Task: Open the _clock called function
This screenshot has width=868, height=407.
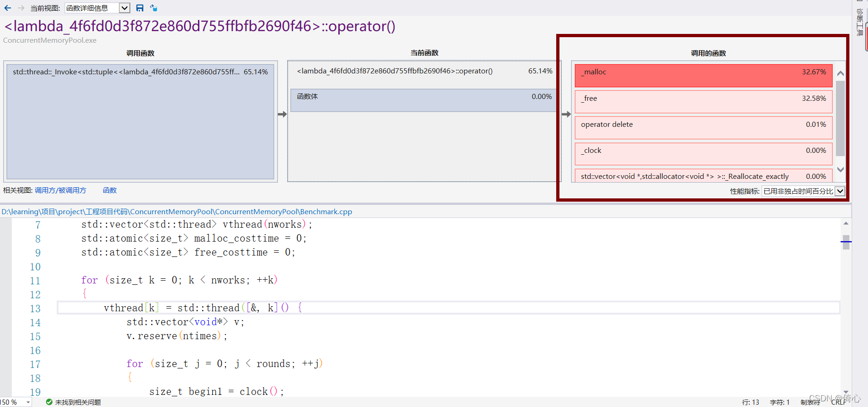Action: (x=704, y=153)
